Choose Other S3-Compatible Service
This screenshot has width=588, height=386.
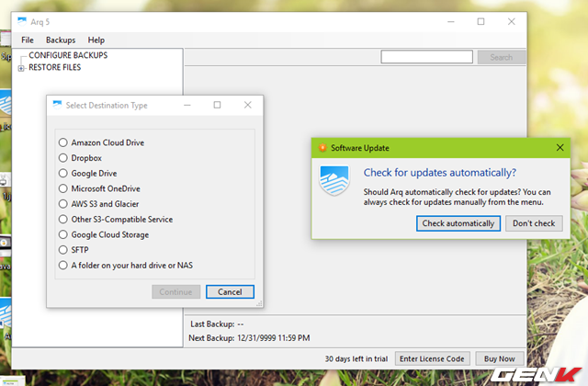click(63, 220)
